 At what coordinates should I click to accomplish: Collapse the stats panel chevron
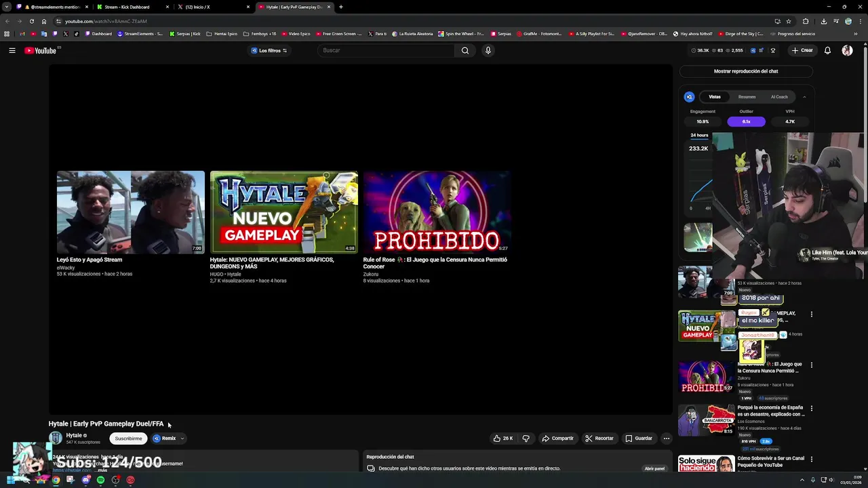click(804, 97)
